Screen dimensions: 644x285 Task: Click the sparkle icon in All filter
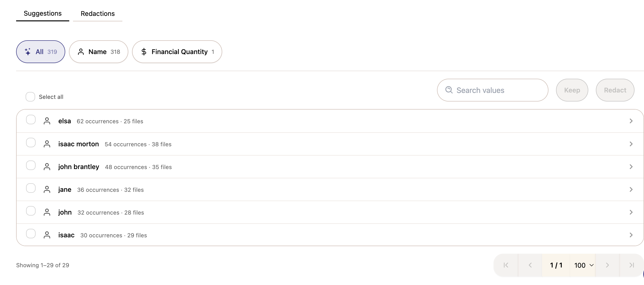[28, 52]
